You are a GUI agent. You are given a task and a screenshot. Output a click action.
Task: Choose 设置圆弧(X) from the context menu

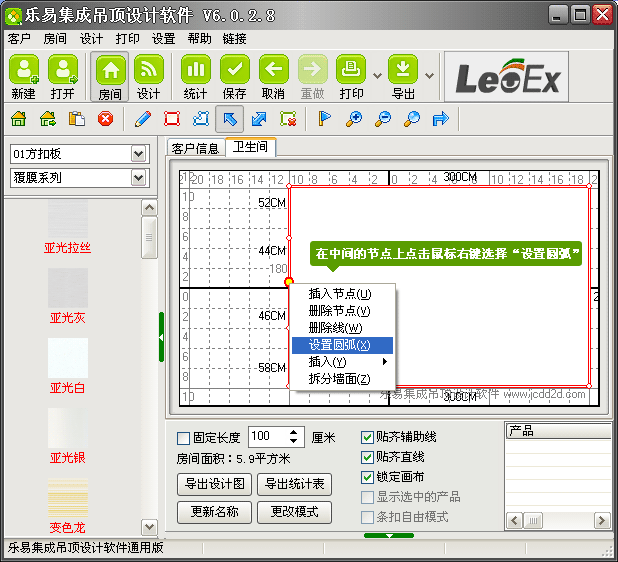(x=340, y=345)
